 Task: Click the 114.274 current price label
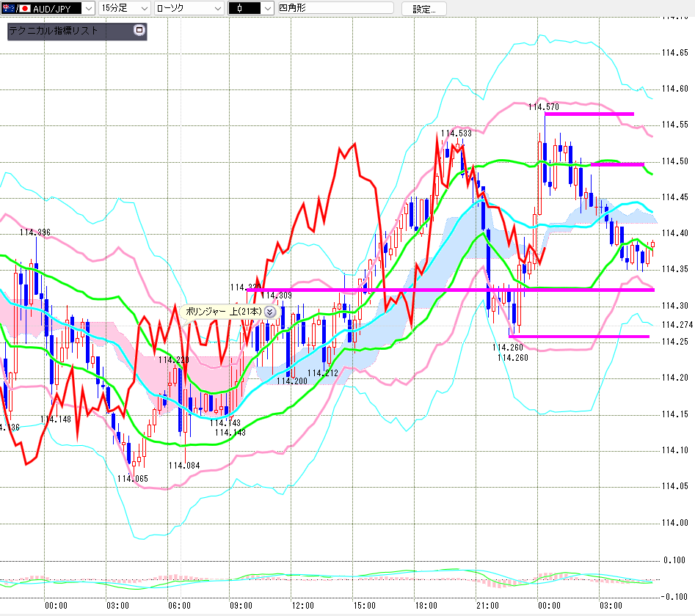pyautogui.click(x=677, y=325)
